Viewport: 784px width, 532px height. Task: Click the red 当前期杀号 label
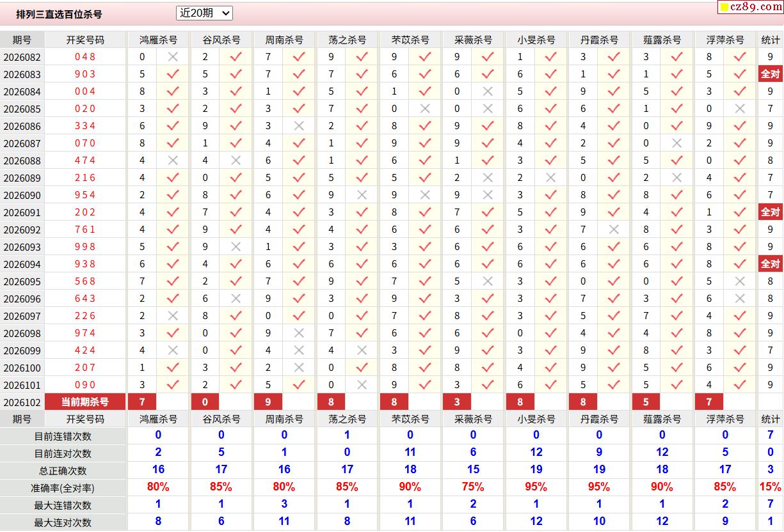click(x=85, y=402)
